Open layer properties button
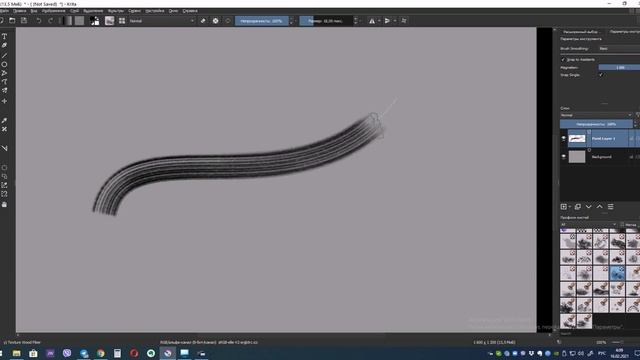This screenshot has width=640, height=360. point(611,207)
